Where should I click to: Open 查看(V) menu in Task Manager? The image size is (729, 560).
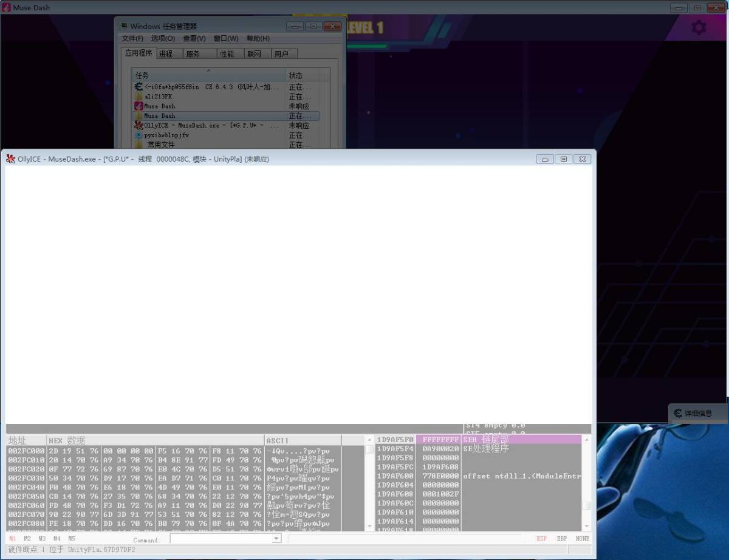pyautogui.click(x=194, y=38)
